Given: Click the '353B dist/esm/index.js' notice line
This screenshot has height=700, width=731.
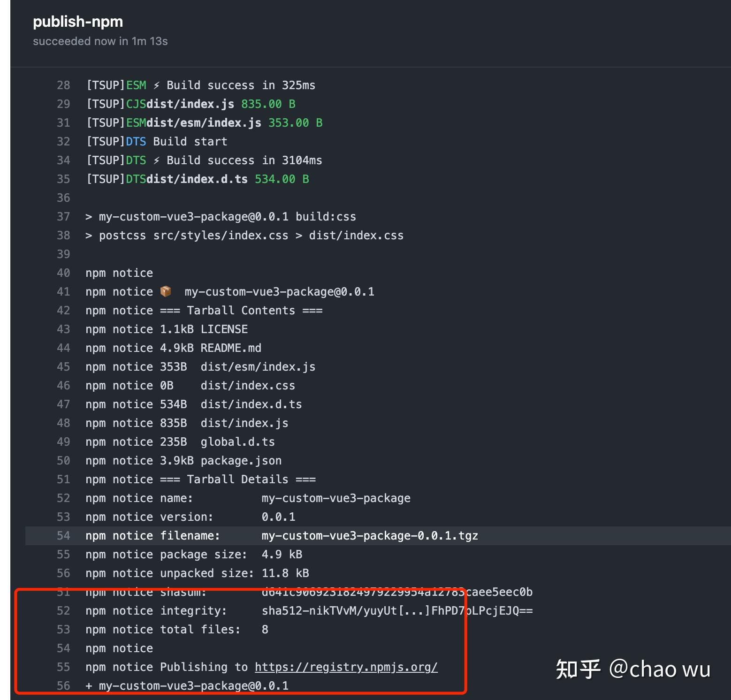Looking at the screenshot, I should [x=200, y=367].
